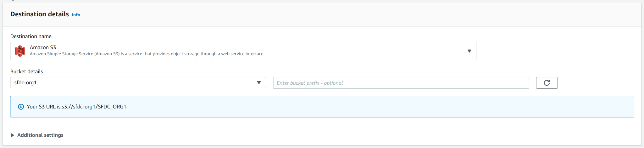
Task: Focus the bucket prefix input field
Action: (401, 83)
